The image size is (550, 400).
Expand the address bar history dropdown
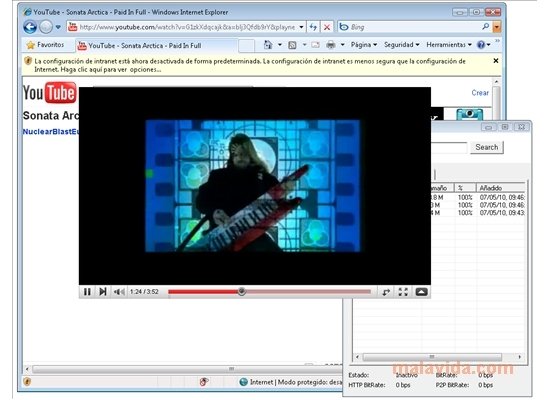301,27
